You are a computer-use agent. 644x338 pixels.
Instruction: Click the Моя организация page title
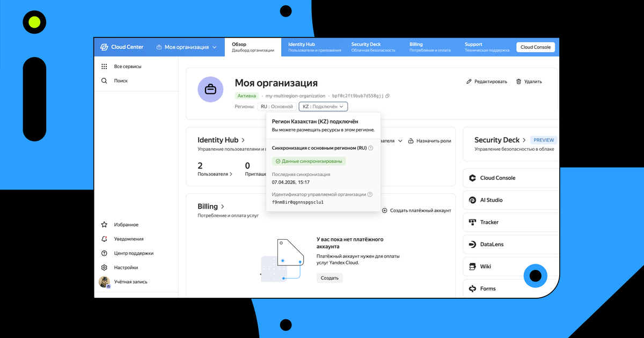(x=276, y=83)
